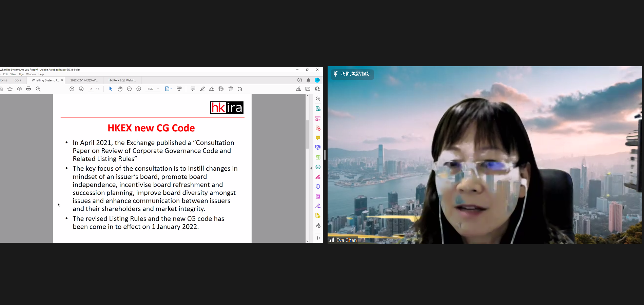This screenshot has width=644, height=305.
Task: Click the divider between document and video
Action: [325, 155]
